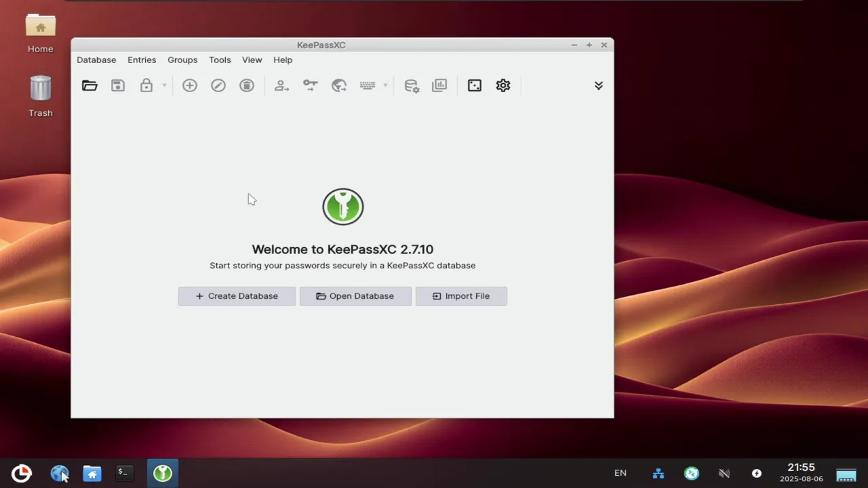Click the Welcome to KeePassXC 2.7.10 heading
Viewport: 868px width, 488px height.
pyautogui.click(x=342, y=249)
